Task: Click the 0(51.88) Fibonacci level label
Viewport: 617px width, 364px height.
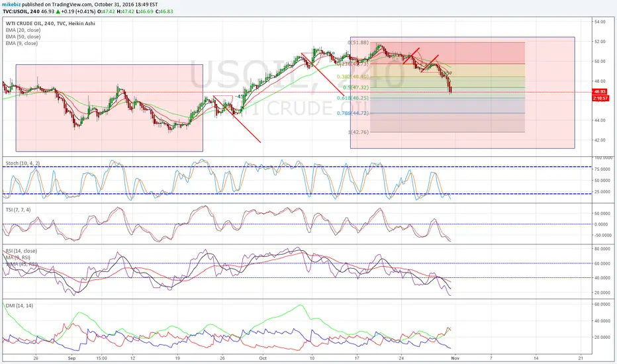Action: pyautogui.click(x=358, y=42)
